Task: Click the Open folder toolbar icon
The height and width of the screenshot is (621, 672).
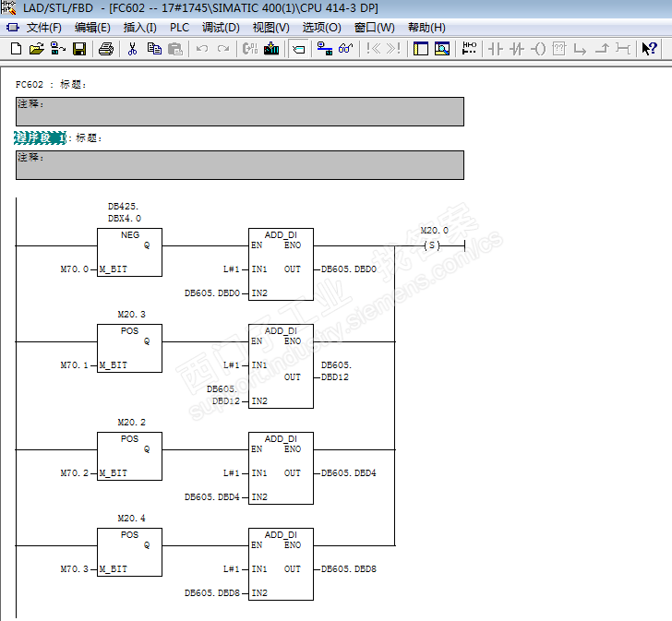Action: click(x=36, y=49)
